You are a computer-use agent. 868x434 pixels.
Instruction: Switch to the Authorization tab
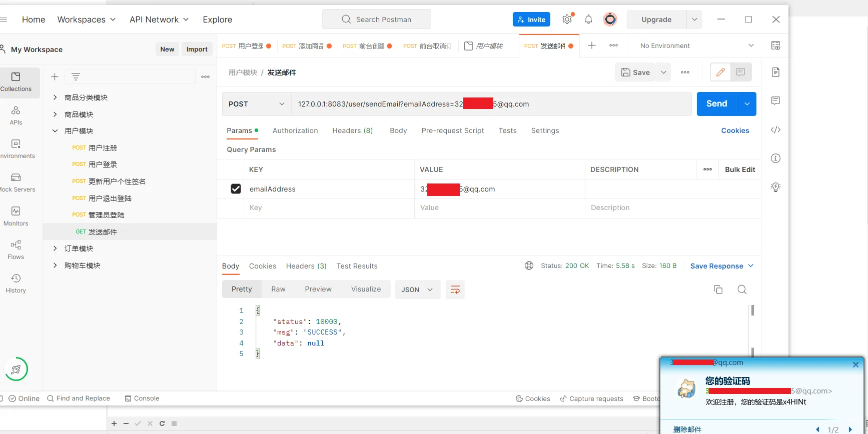[x=295, y=130]
